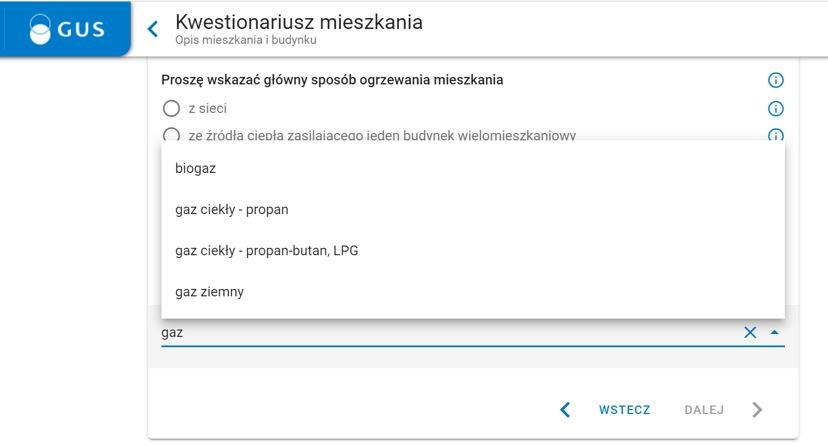Open info for the "ze źródła ciepła" option
This screenshot has height=445, width=828.
coord(774,135)
